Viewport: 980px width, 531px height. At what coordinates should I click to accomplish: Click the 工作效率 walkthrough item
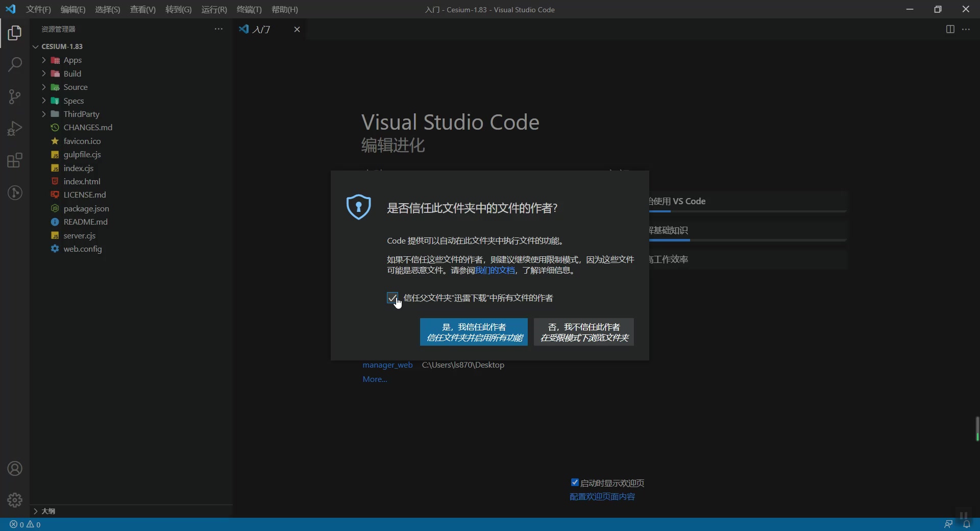[748, 259]
